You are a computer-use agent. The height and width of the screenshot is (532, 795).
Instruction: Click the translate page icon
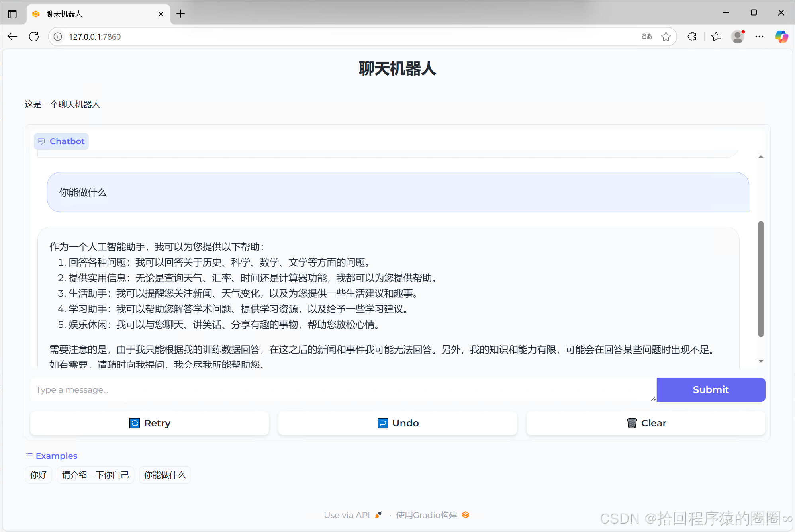pyautogui.click(x=647, y=37)
